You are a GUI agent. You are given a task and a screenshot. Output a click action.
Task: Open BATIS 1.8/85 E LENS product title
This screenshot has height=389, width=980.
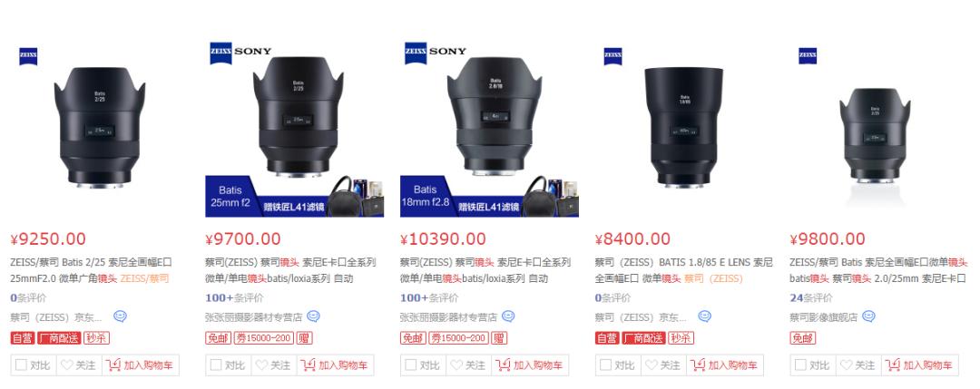click(683, 270)
